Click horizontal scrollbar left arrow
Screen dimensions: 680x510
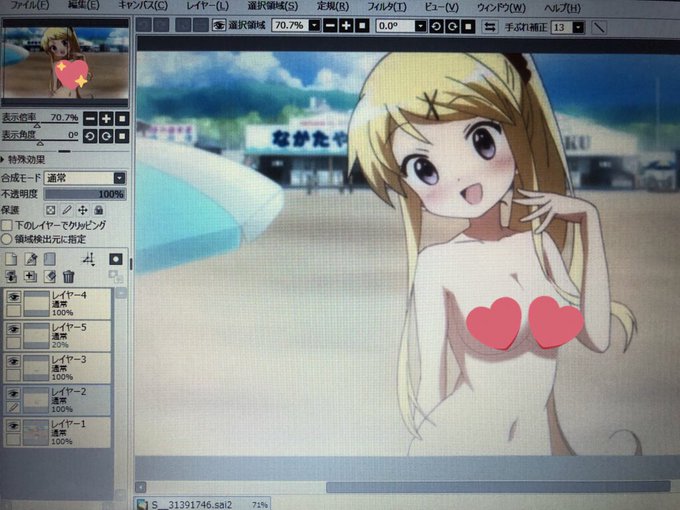pos(141,487)
